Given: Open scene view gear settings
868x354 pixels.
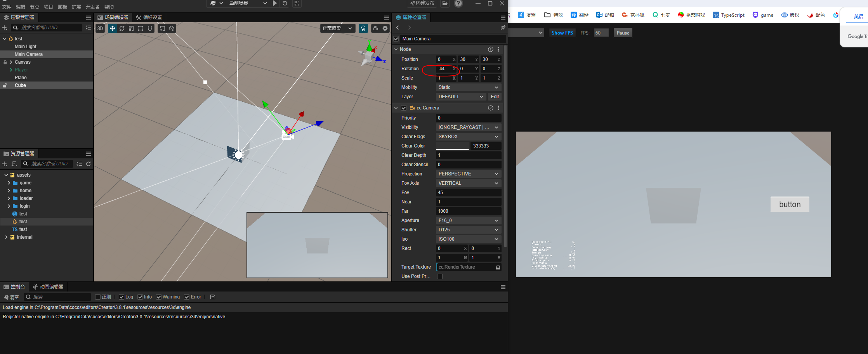Looking at the screenshot, I should tap(385, 28).
